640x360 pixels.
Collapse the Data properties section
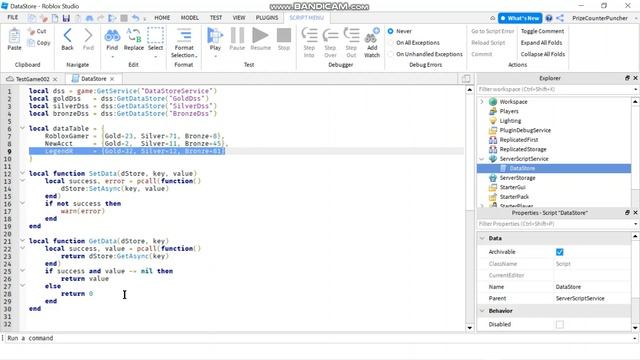click(482, 238)
